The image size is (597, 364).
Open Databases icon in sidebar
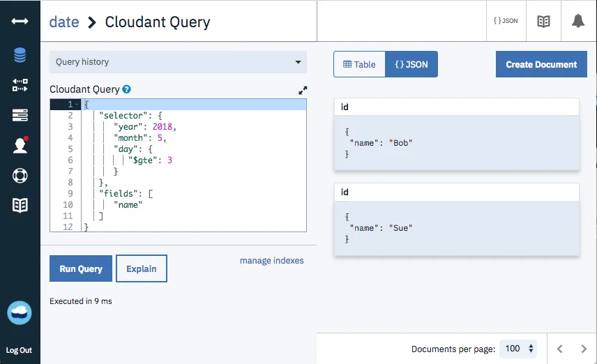click(x=20, y=55)
